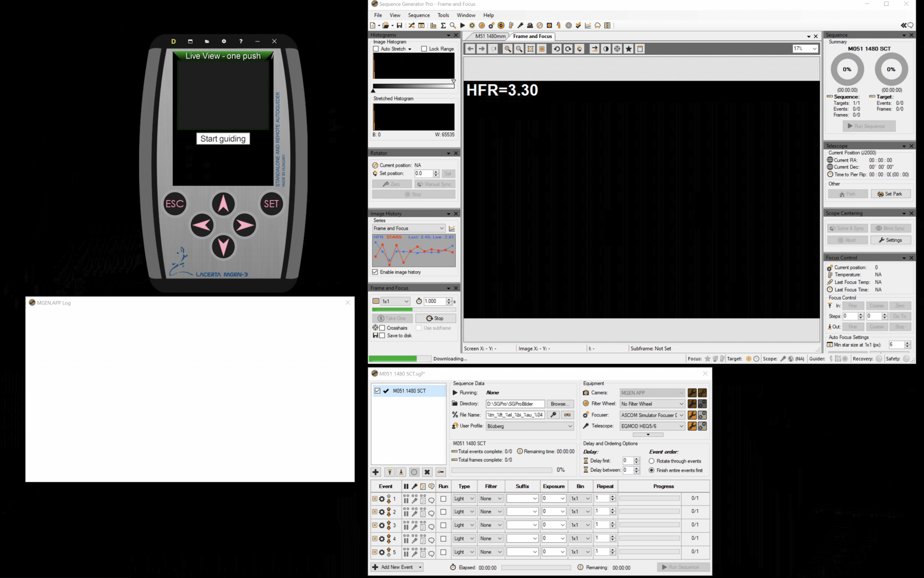Click the half-circle contrast icon in viewer toolbar
924x578 pixels.
606,49
